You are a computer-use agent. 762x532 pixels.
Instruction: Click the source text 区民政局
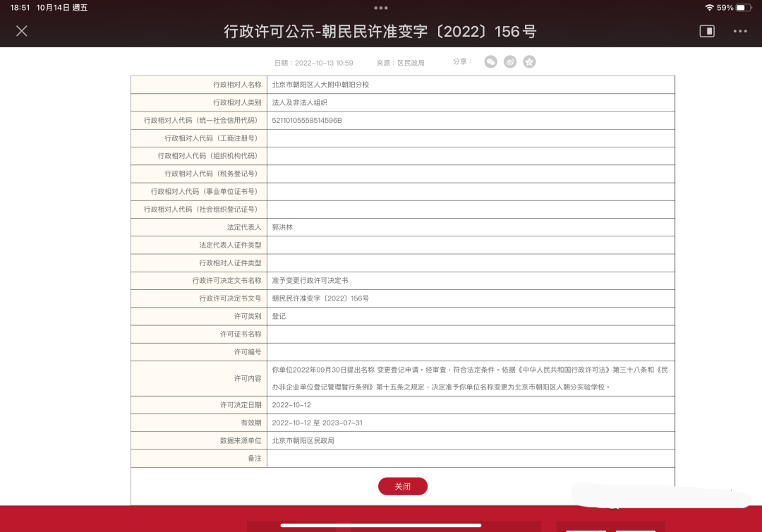click(x=411, y=63)
